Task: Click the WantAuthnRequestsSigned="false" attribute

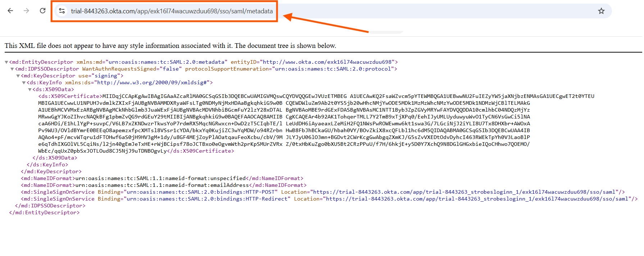Action: [132, 69]
